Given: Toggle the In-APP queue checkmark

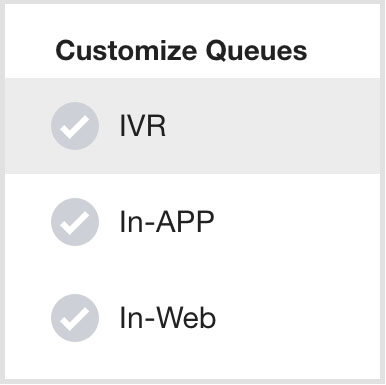Looking at the screenshot, I should pyautogui.click(x=75, y=222).
